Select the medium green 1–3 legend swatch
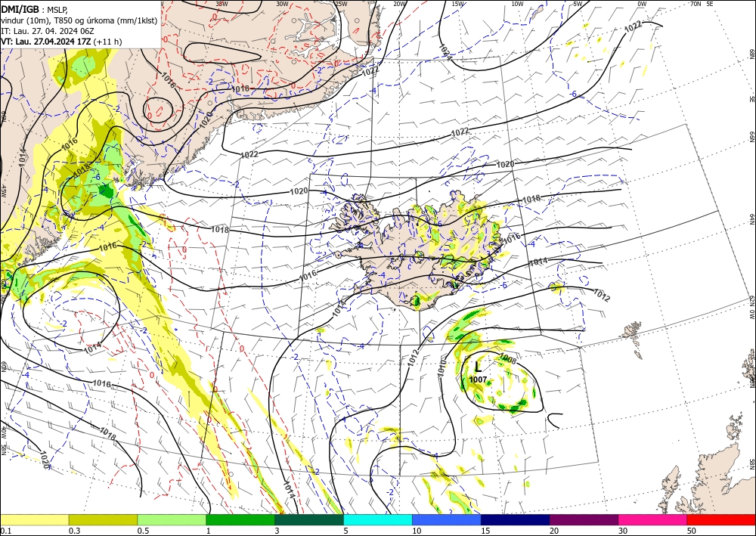The width and height of the screenshot is (756, 536). click(x=240, y=519)
